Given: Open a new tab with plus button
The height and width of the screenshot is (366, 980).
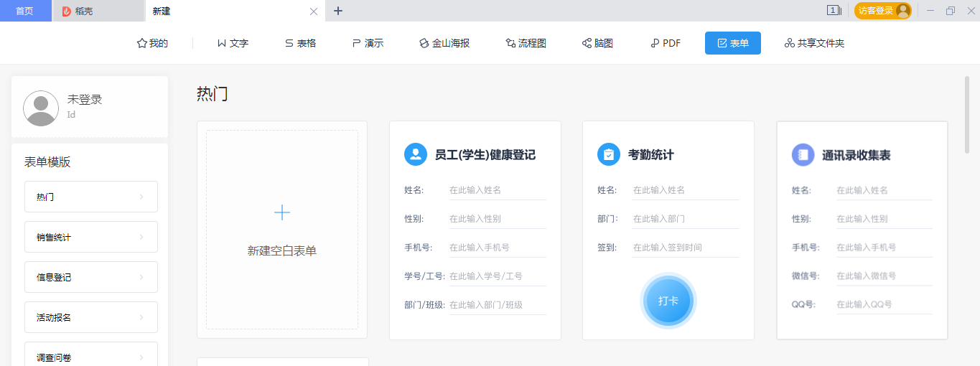Looking at the screenshot, I should point(338,11).
